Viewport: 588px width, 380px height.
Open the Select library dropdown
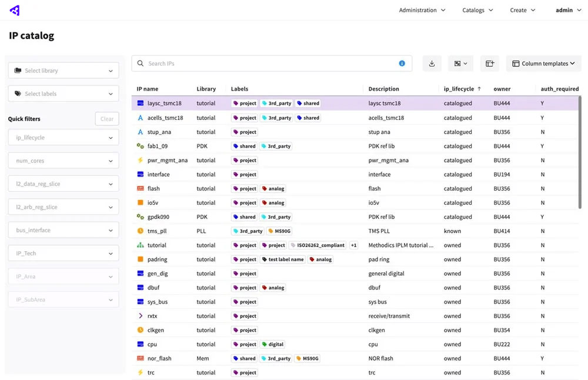pyautogui.click(x=63, y=69)
